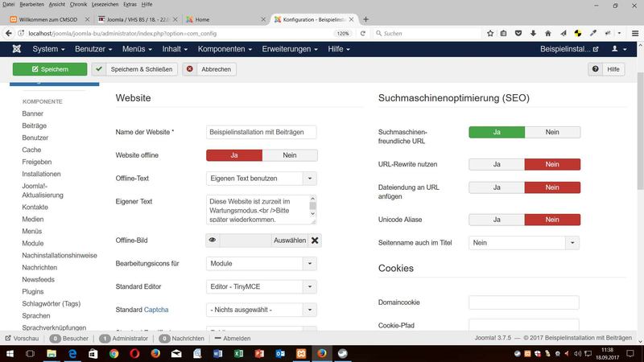This screenshot has width=644, height=362.
Task: Open Standard Captcha dropdown
Action: [x=261, y=310]
